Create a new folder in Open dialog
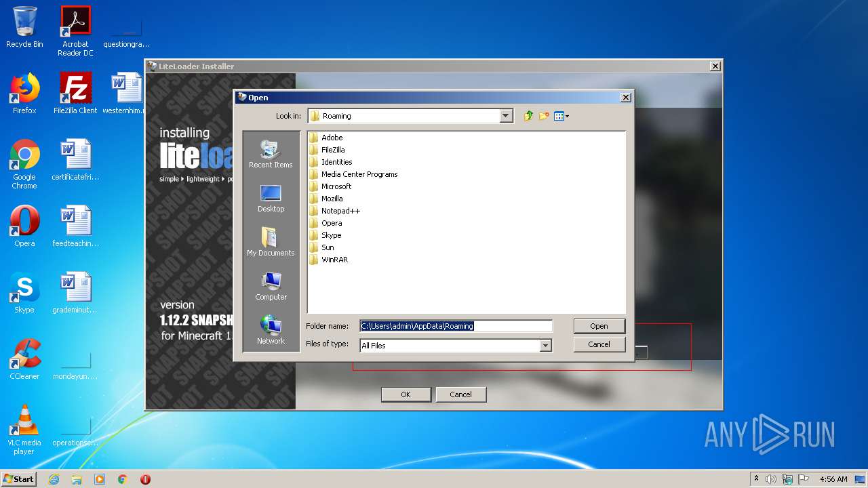The image size is (868, 488). click(544, 116)
